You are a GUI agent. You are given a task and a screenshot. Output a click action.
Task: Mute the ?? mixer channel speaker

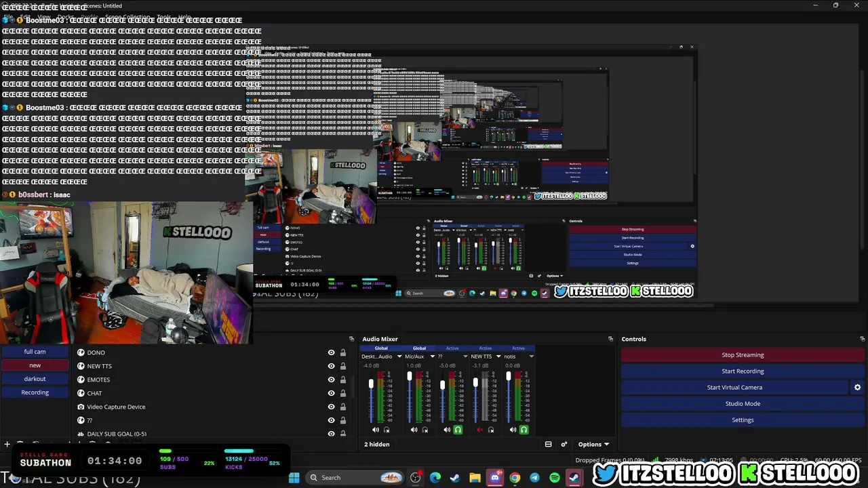click(447, 430)
